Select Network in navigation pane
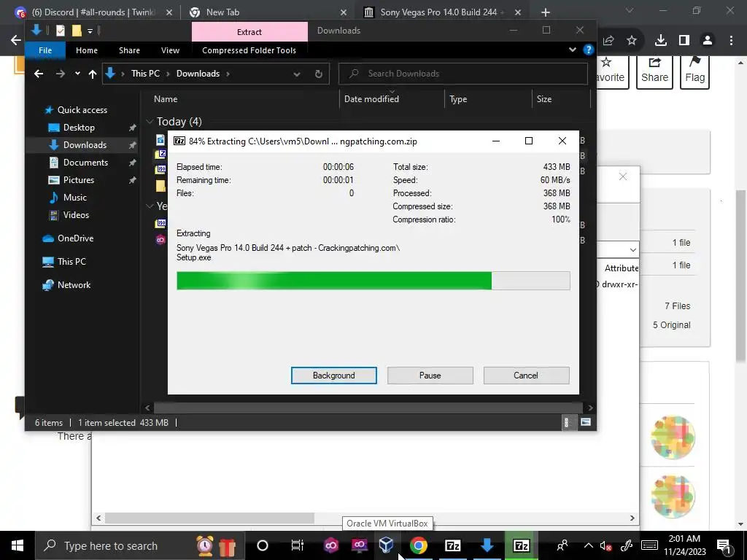 pyautogui.click(x=74, y=285)
